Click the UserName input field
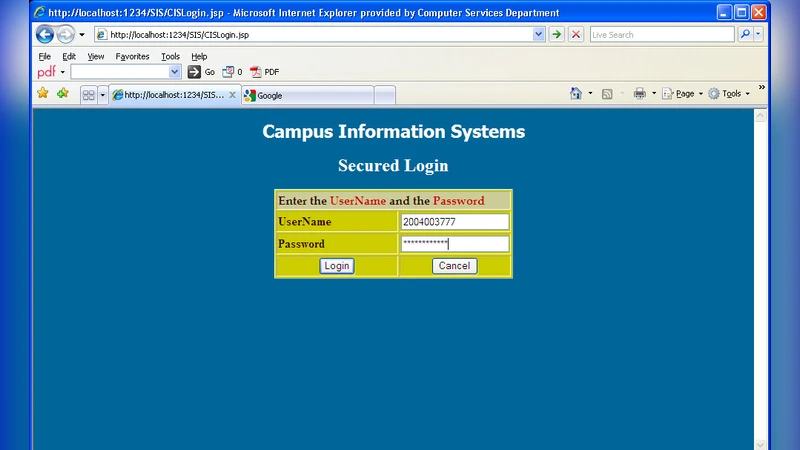 [x=455, y=222]
